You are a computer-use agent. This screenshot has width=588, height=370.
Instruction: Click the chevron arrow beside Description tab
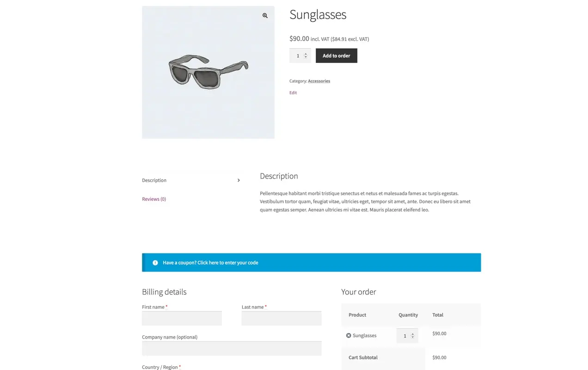tap(239, 180)
